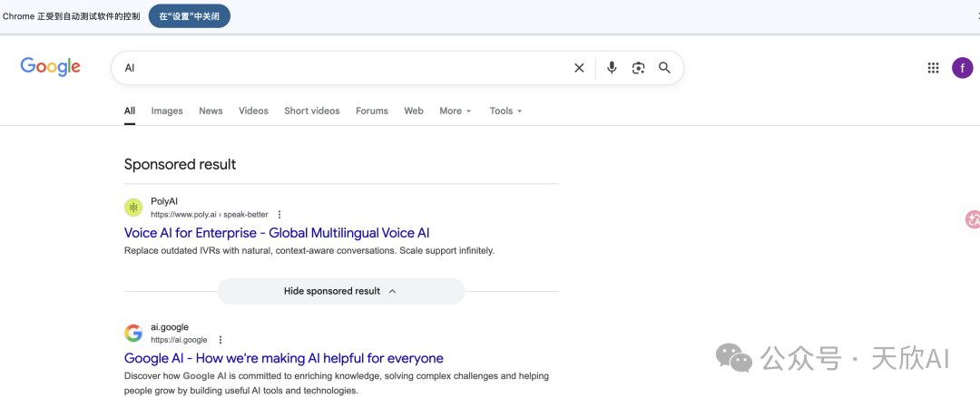Screen dimensions: 980x397
Task: Open the purple account avatar
Action: [x=962, y=68]
